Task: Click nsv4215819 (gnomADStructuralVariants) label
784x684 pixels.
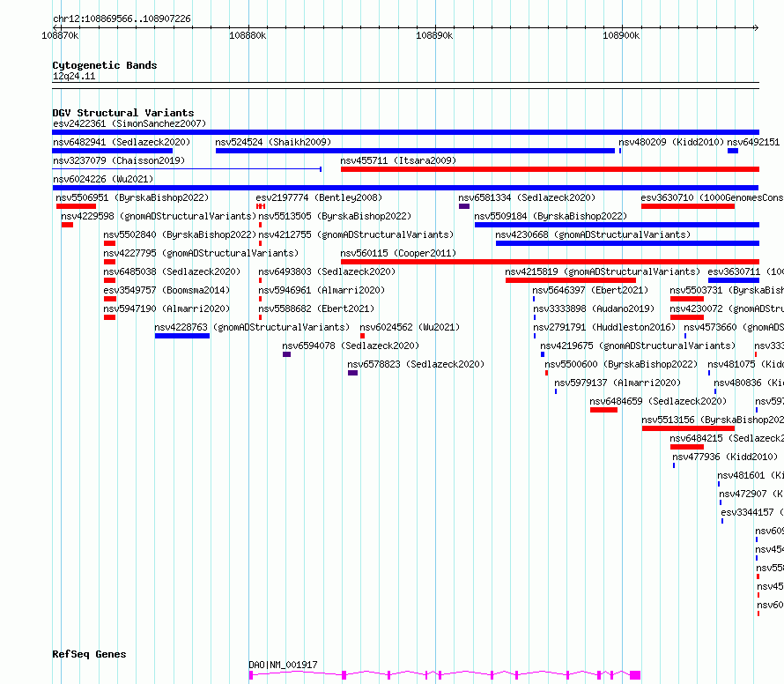Action: click(x=603, y=271)
